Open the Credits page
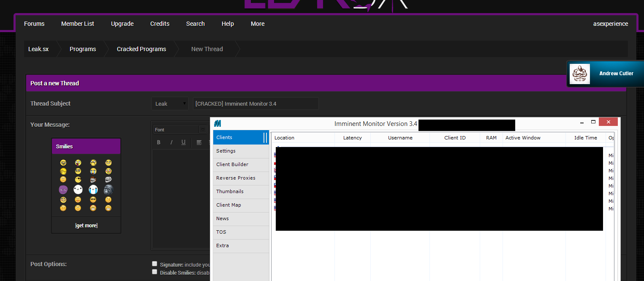 (x=160, y=24)
